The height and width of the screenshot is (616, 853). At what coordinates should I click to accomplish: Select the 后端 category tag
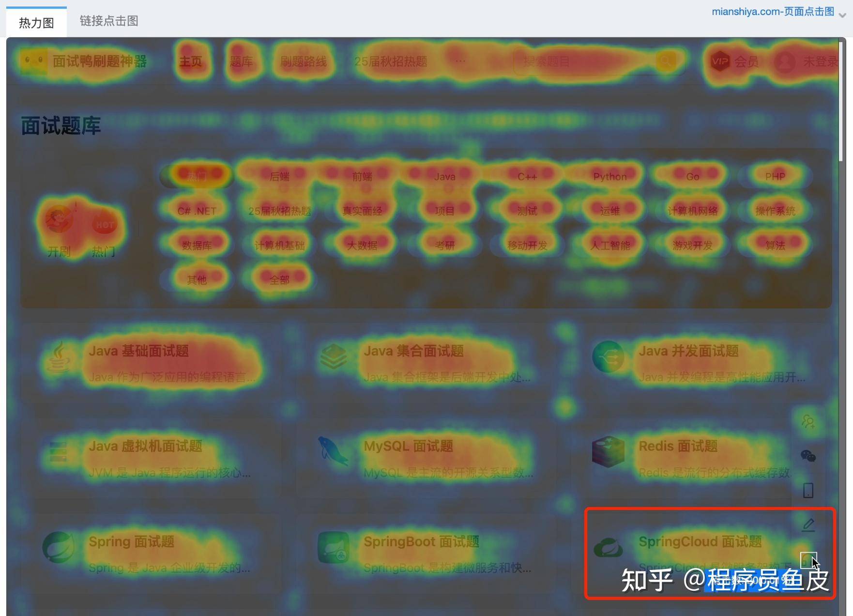tap(279, 176)
